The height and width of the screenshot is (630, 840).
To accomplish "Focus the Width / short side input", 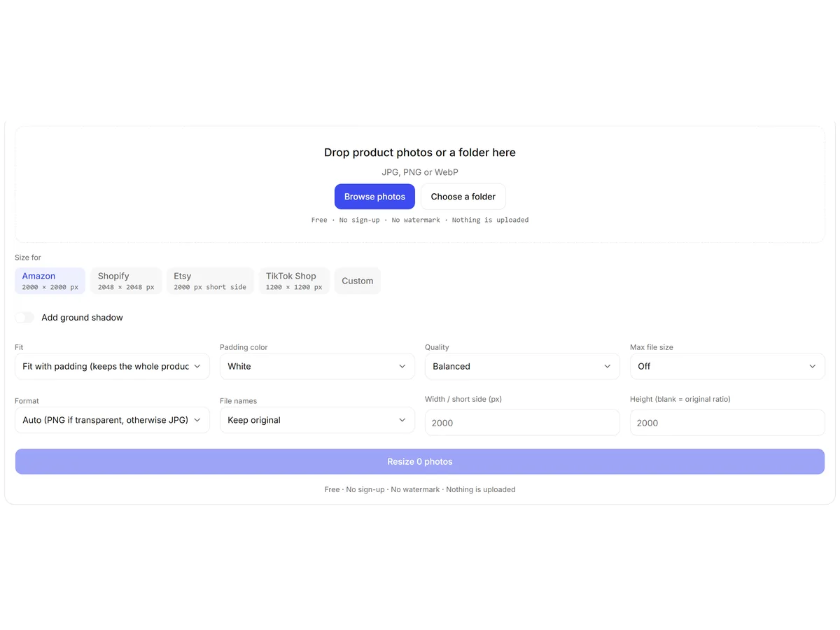I will pos(522,423).
